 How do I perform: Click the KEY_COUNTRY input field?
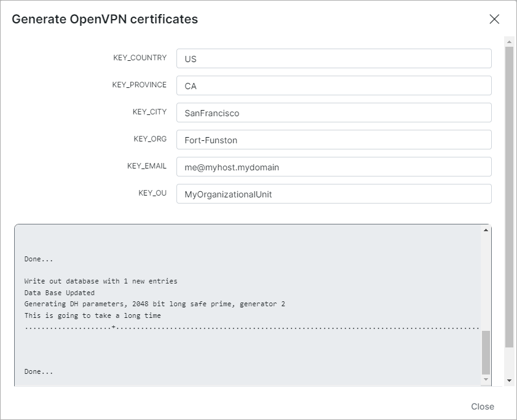(x=334, y=58)
